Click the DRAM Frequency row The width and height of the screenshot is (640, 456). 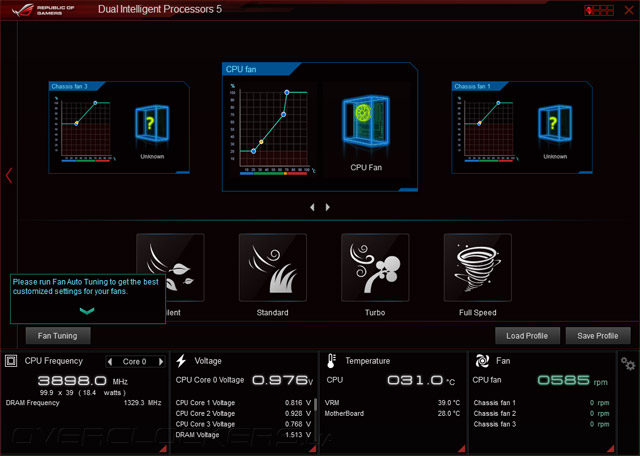[x=83, y=403]
